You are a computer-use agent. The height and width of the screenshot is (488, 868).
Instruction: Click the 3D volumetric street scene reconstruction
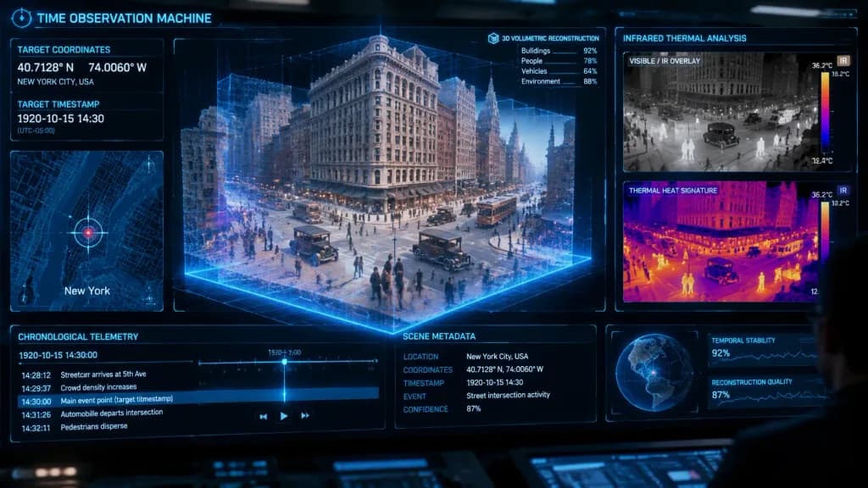click(x=387, y=183)
